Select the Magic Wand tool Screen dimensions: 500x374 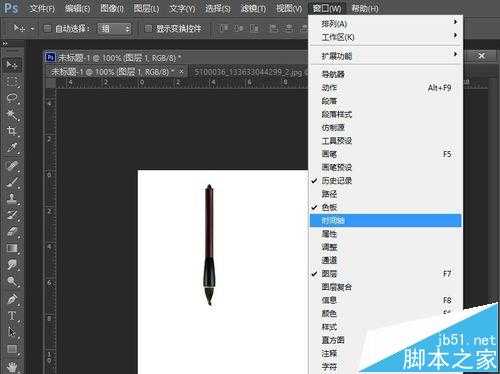click(x=12, y=115)
